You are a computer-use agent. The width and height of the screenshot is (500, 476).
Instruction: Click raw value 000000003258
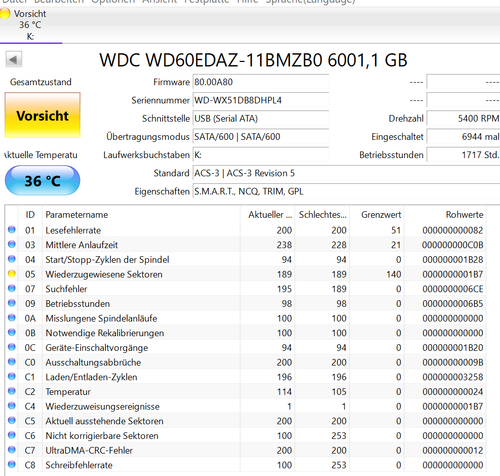pyautogui.click(x=452, y=377)
